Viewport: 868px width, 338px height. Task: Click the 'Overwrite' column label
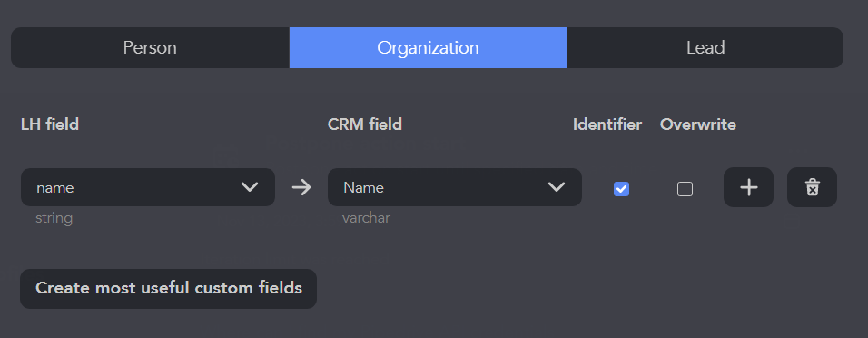(x=698, y=124)
